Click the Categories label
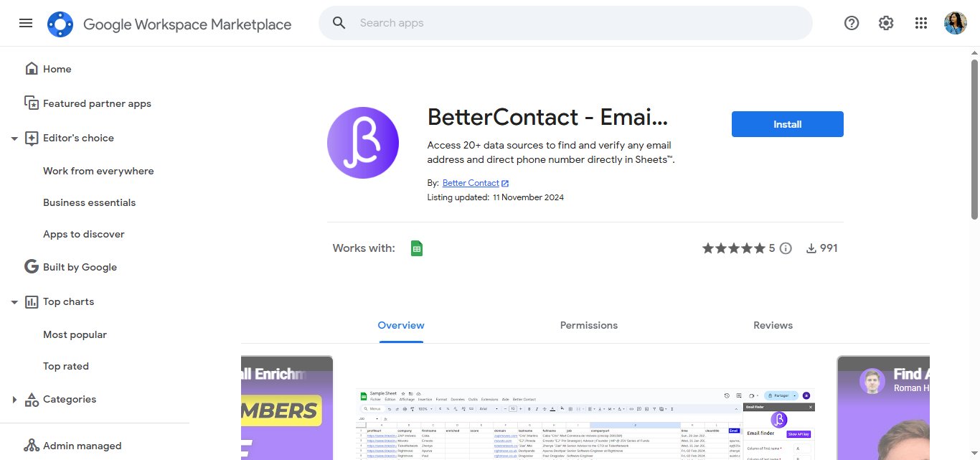Viewport: 980px width, 460px height. coord(70,399)
